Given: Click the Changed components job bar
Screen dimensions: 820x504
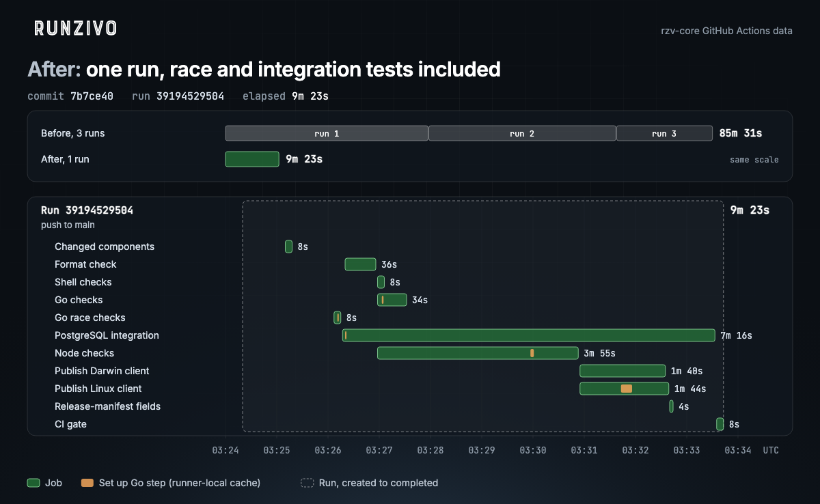Looking at the screenshot, I should 288,247.
